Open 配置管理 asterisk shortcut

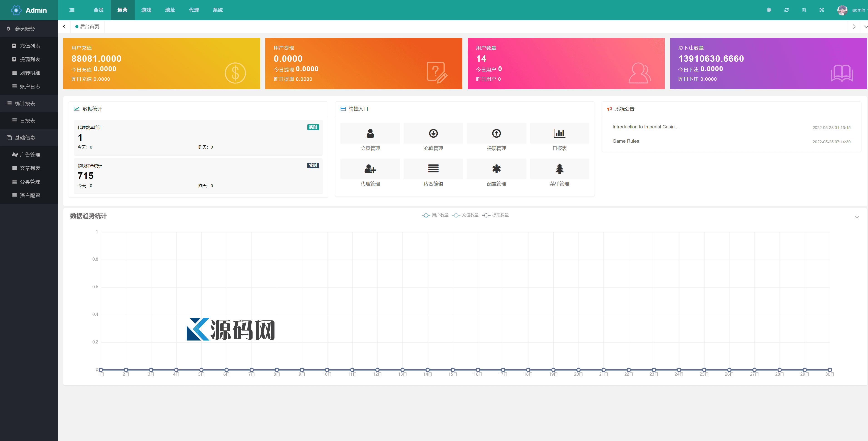click(496, 169)
